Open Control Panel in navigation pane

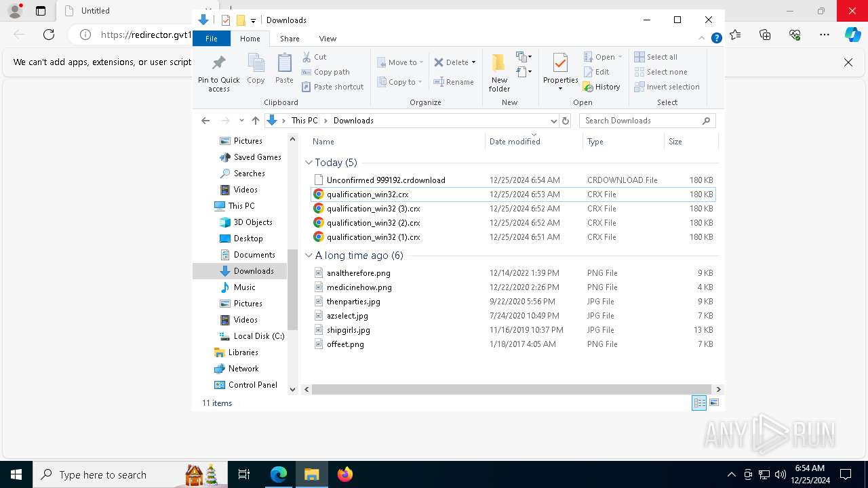click(x=252, y=385)
